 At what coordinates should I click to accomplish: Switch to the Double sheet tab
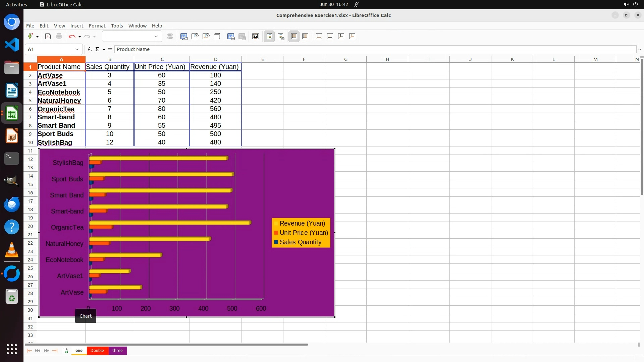pyautogui.click(x=97, y=351)
